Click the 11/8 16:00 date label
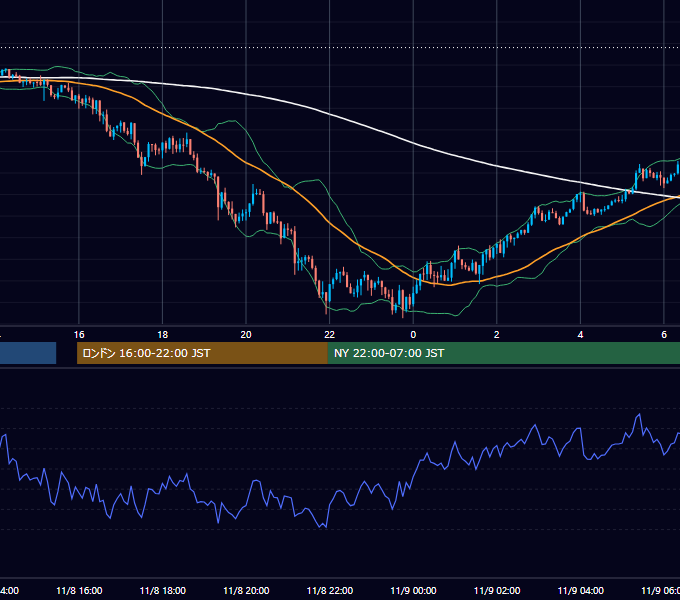Image resolution: width=680 pixels, height=600 pixels. 79,591
